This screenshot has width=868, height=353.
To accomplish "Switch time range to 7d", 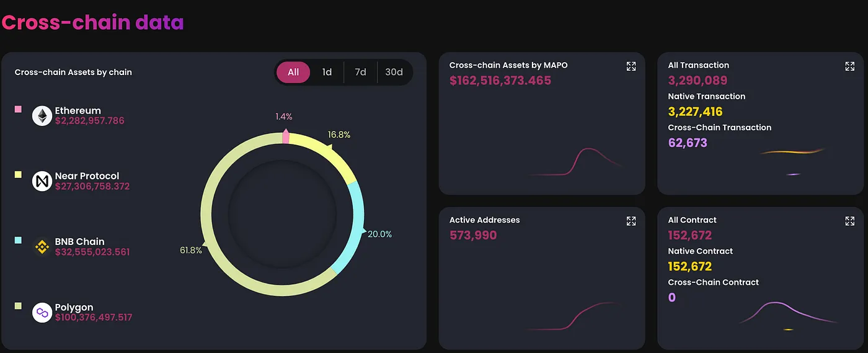I will click(360, 73).
